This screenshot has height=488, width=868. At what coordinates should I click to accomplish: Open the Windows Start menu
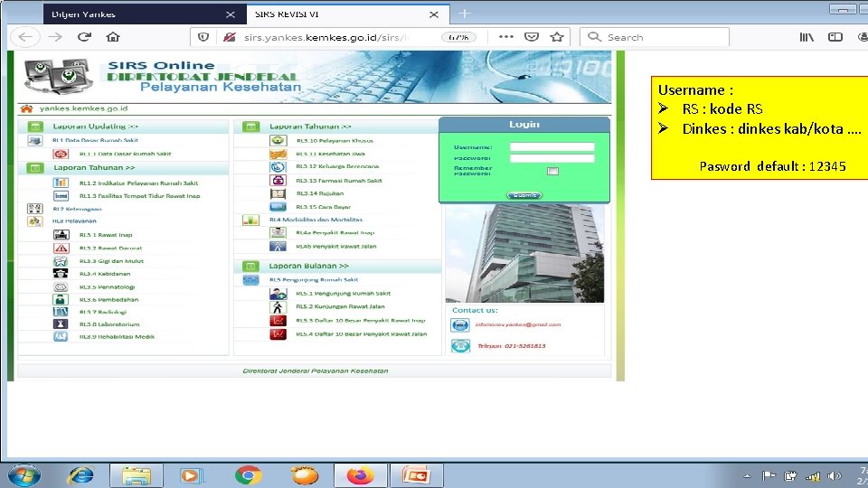pyautogui.click(x=24, y=475)
